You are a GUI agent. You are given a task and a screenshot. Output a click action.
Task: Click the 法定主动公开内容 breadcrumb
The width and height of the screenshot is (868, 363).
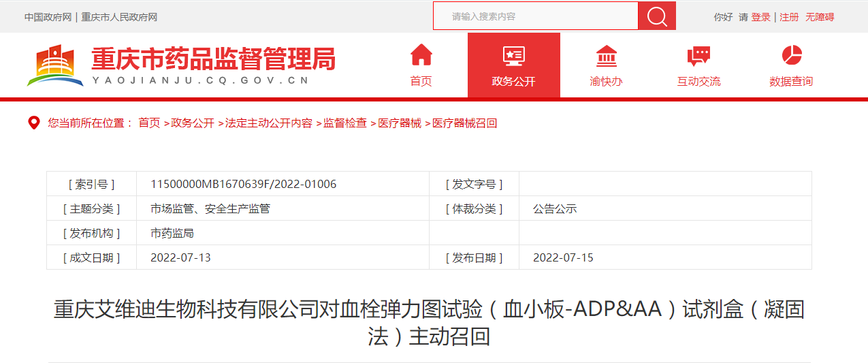[x=269, y=123]
